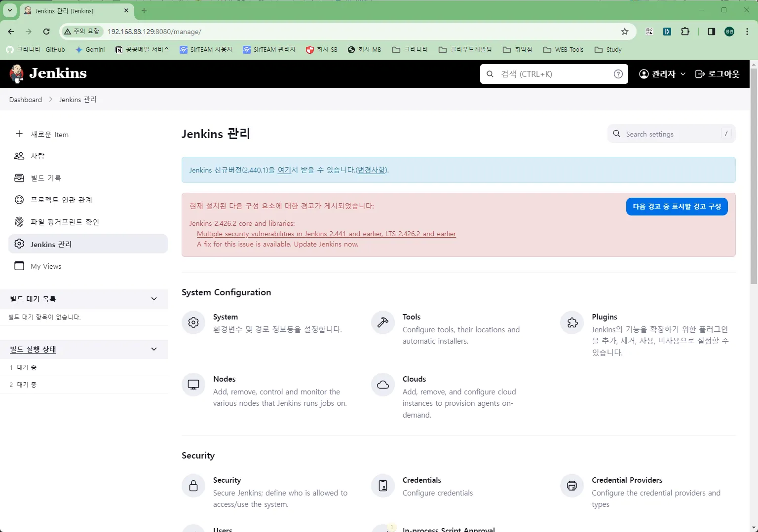Open the 클라우드개발팀 bookmark folder
The width and height of the screenshot is (758, 532).
(465, 50)
